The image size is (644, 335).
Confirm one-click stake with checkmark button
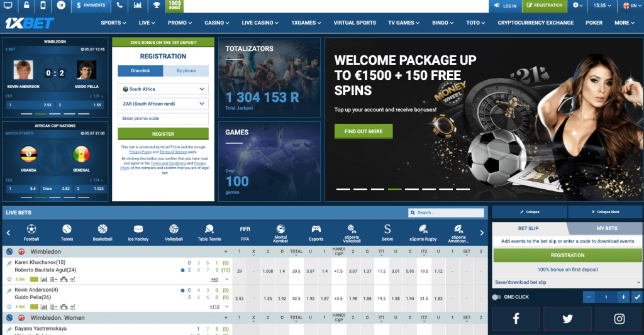(637, 297)
